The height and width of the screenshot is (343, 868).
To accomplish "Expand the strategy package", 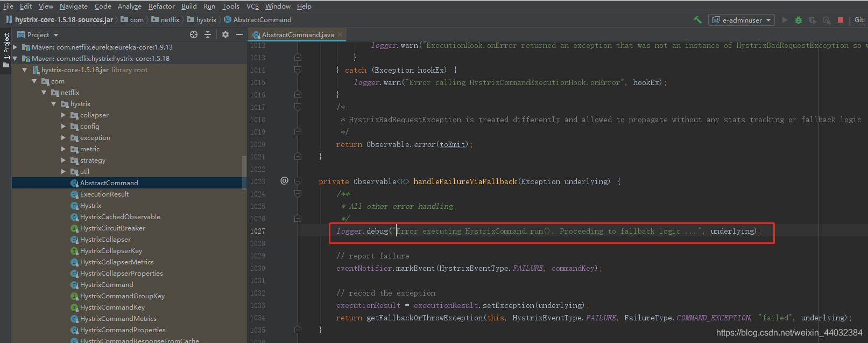I will click(63, 160).
